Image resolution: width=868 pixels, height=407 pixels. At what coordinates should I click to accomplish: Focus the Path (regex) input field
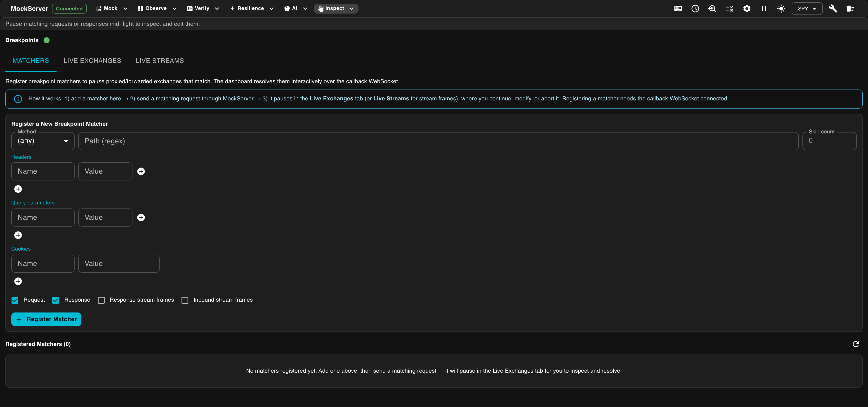[438, 141]
